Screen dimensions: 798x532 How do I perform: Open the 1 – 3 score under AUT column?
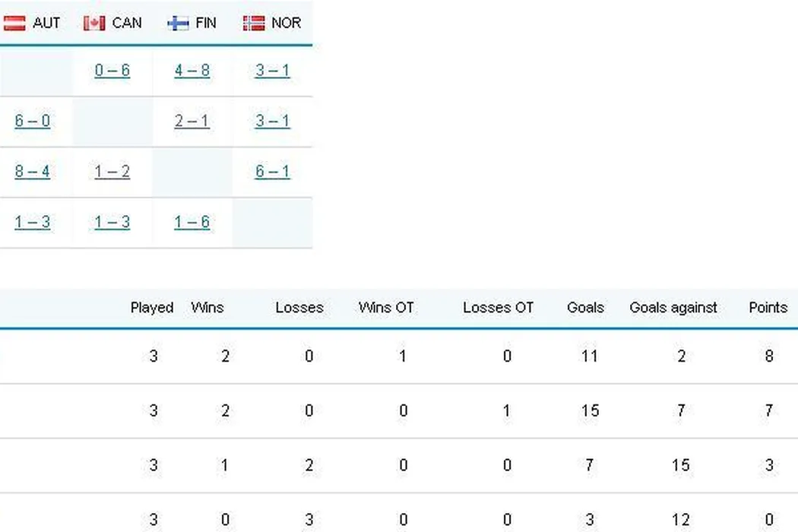33,222
